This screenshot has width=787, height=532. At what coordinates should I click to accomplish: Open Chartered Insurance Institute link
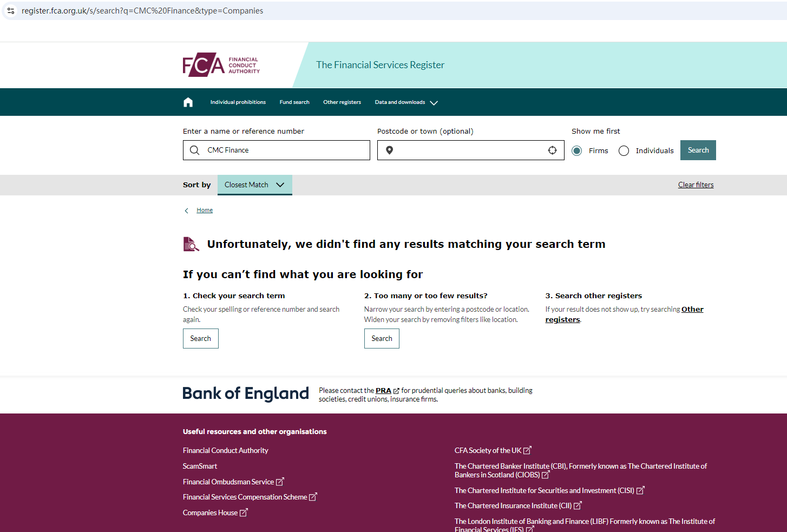click(518, 505)
